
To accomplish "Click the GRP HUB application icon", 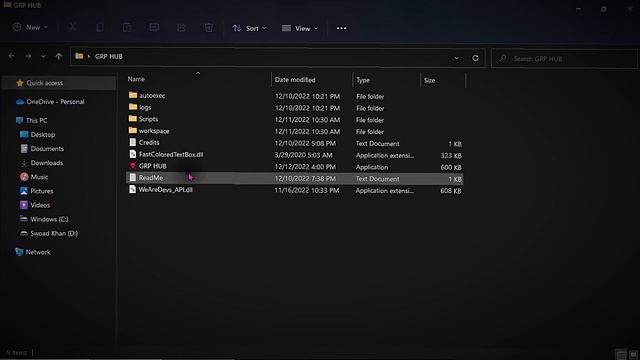I will (x=133, y=166).
